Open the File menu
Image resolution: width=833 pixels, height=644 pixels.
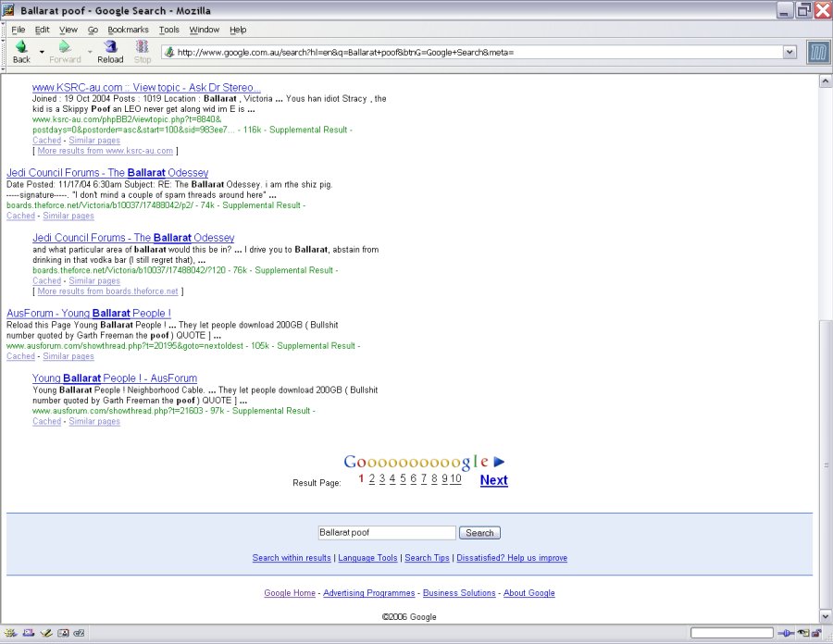(19, 30)
